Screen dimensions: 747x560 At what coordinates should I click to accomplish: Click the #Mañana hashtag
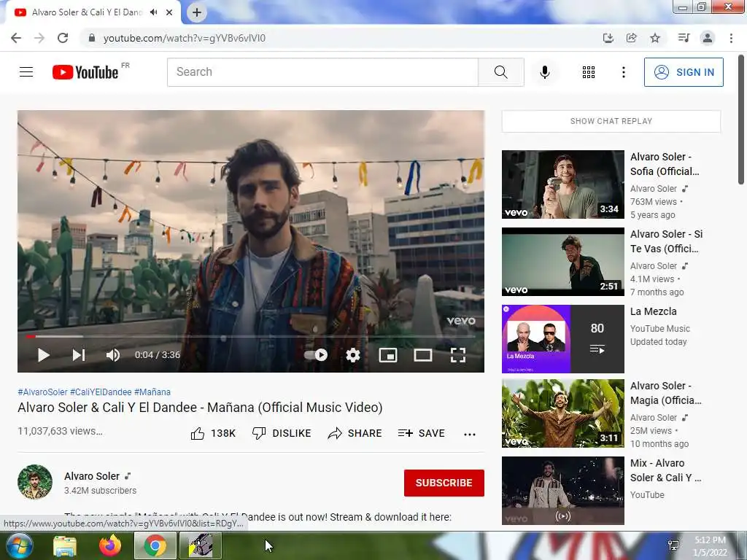pyautogui.click(x=152, y=392)
